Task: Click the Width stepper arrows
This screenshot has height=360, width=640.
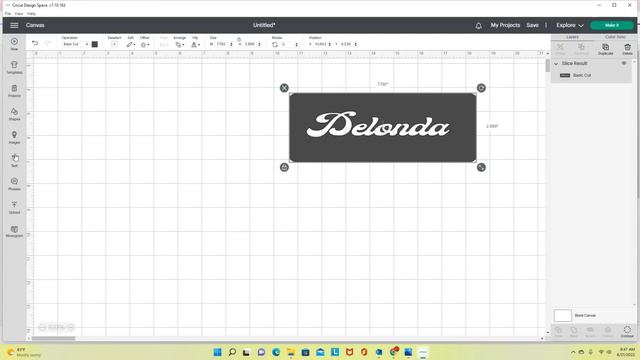Action: [231, 44]
